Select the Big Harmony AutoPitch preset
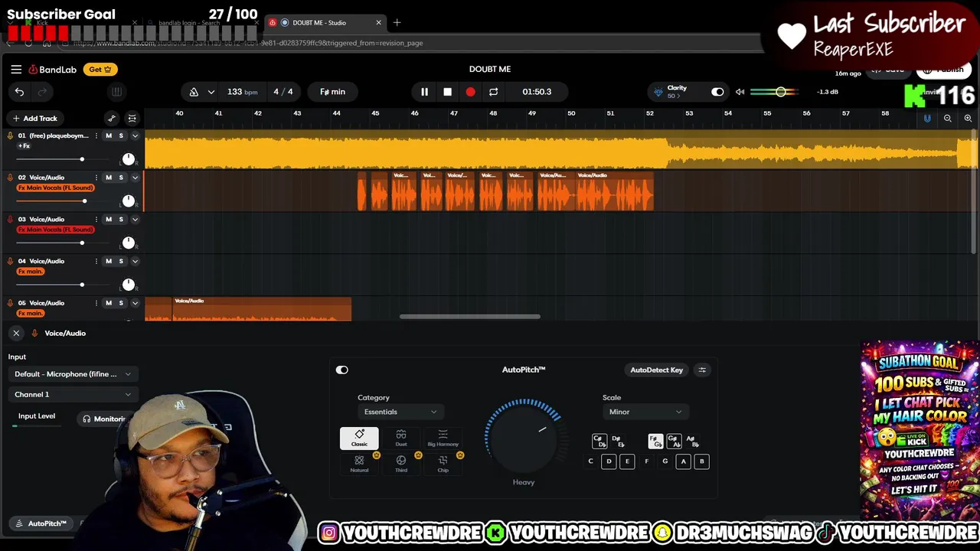 (443, 438)
